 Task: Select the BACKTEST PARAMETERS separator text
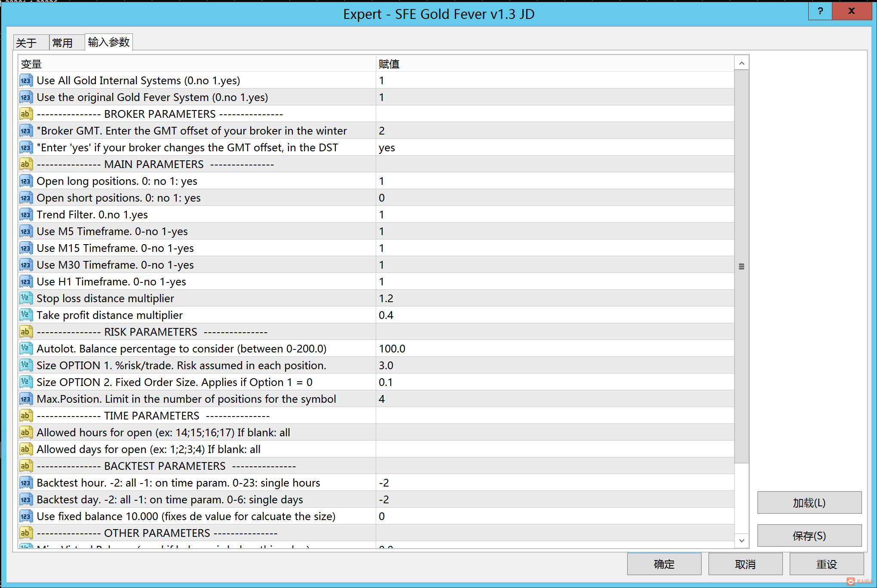[x=166, y=466]
